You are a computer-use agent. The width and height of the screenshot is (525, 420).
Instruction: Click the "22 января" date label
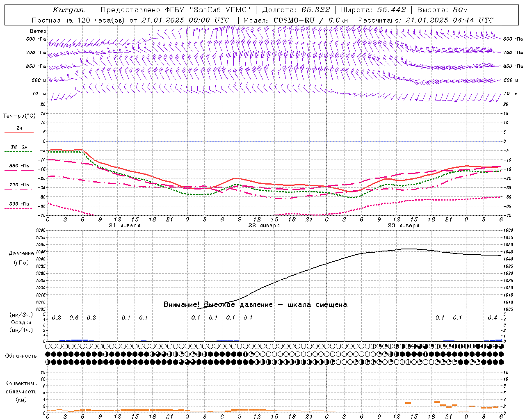[x=264, y=226]
